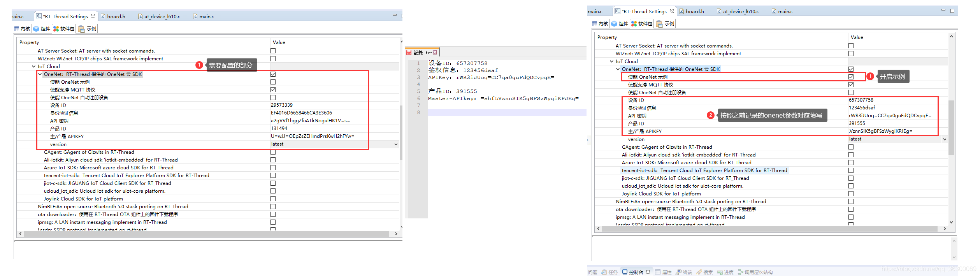This screenshot has height=276, width=980.
Task: Click horizontal scrollbar thumb in left window
Action: [x=206, y=234]
